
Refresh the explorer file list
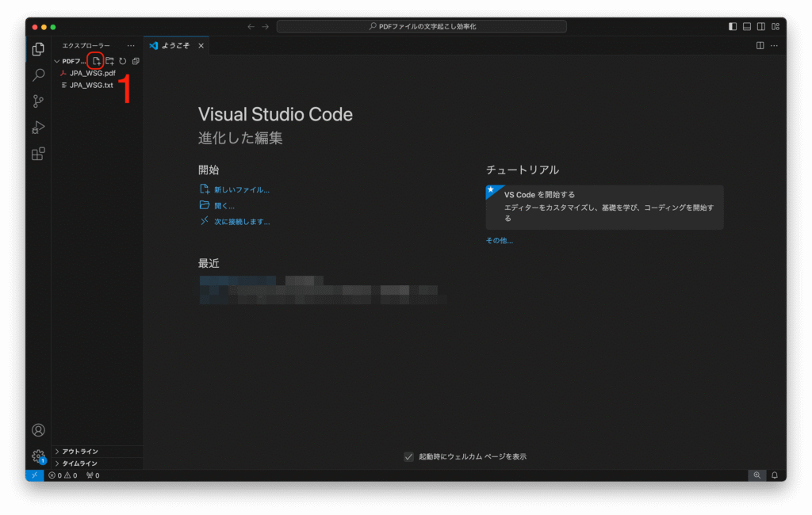coord(123,61)
